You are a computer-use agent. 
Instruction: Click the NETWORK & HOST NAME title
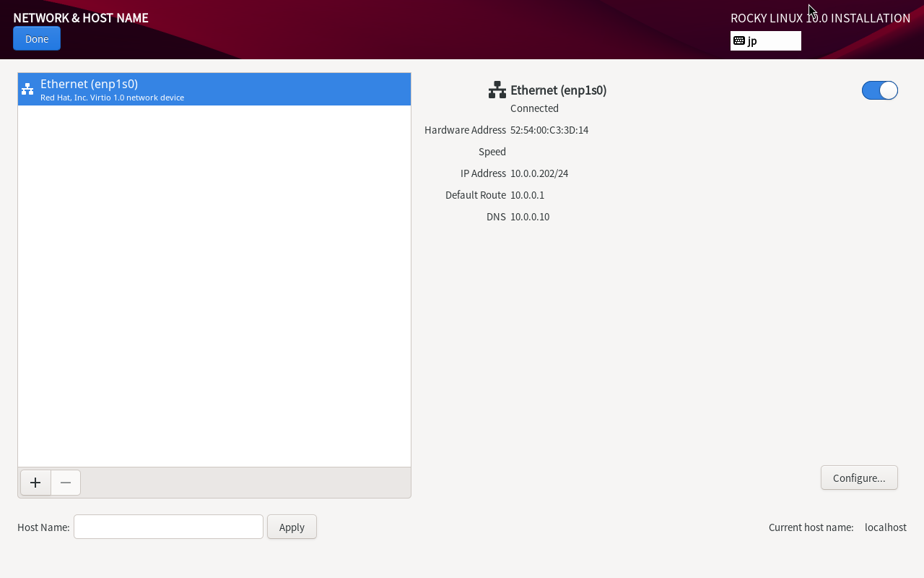[x=81, y=18]
